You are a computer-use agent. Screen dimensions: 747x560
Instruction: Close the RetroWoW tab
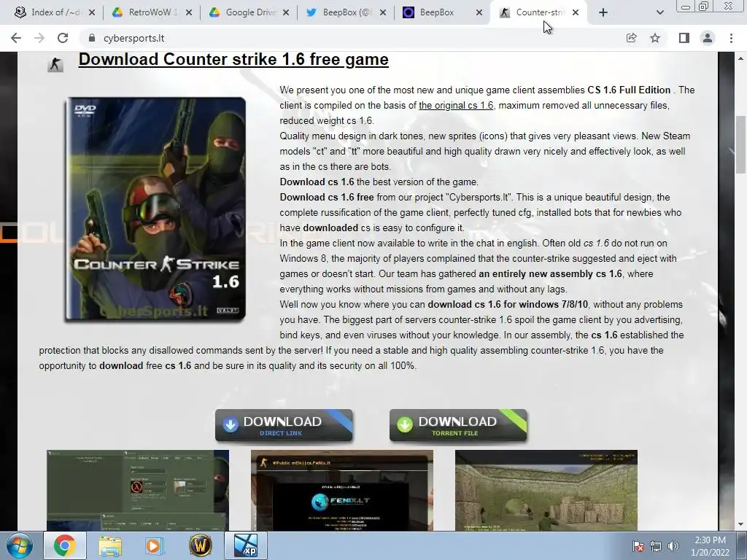click(189, 12)
